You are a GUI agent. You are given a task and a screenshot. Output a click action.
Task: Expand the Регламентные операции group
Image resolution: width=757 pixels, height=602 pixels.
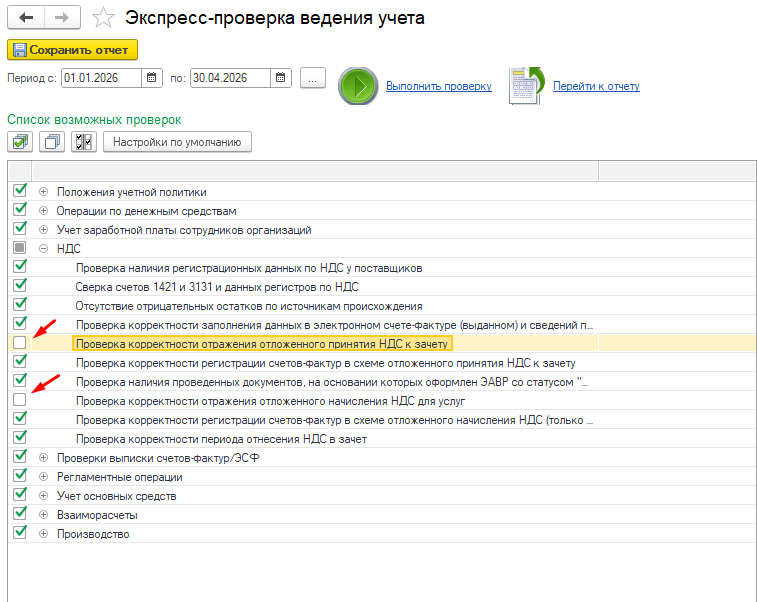point(43,477)
